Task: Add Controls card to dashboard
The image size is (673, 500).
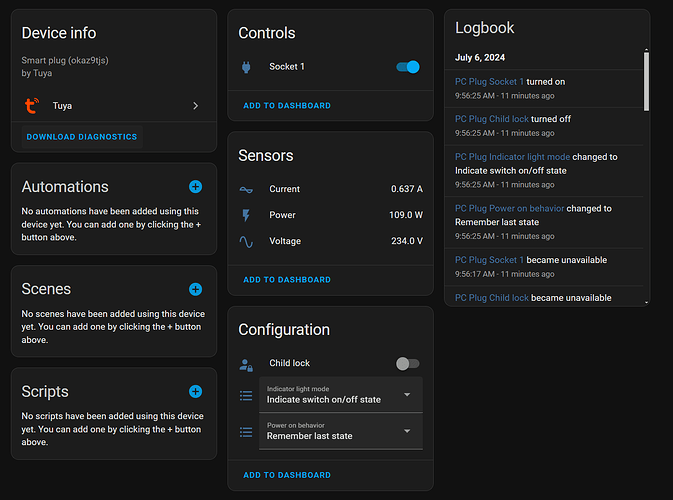Action: (x=287, y=105)
